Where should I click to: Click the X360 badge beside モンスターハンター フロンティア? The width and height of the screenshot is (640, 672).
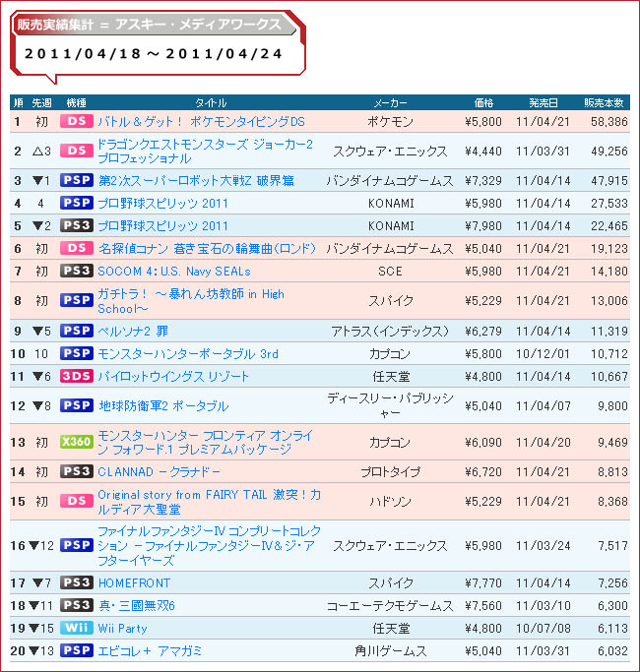click(77, 442)
